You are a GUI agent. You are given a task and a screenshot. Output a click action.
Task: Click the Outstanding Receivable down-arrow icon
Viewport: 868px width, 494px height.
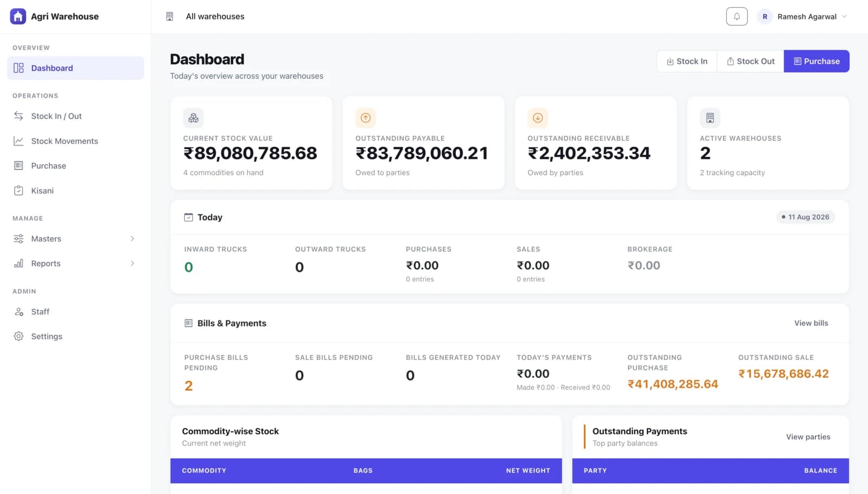(538, 118)
